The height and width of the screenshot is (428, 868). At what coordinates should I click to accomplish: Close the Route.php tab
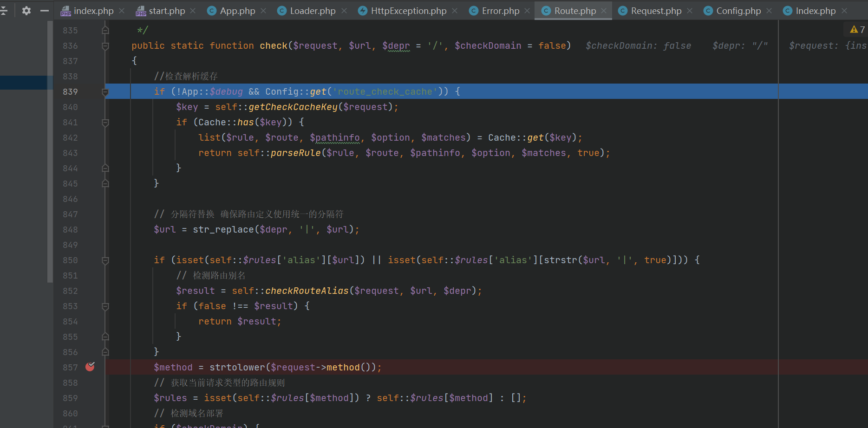[x=604, y=11]
